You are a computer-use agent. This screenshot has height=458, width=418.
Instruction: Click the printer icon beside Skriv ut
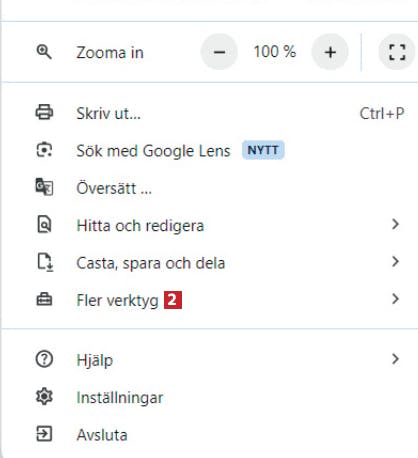point(44,112)
